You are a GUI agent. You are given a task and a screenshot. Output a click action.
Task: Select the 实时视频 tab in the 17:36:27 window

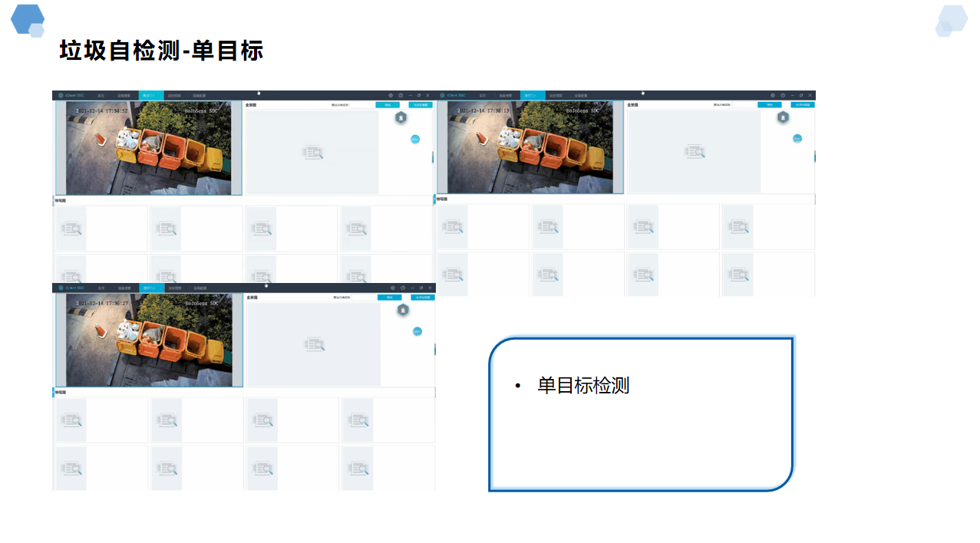175,288
